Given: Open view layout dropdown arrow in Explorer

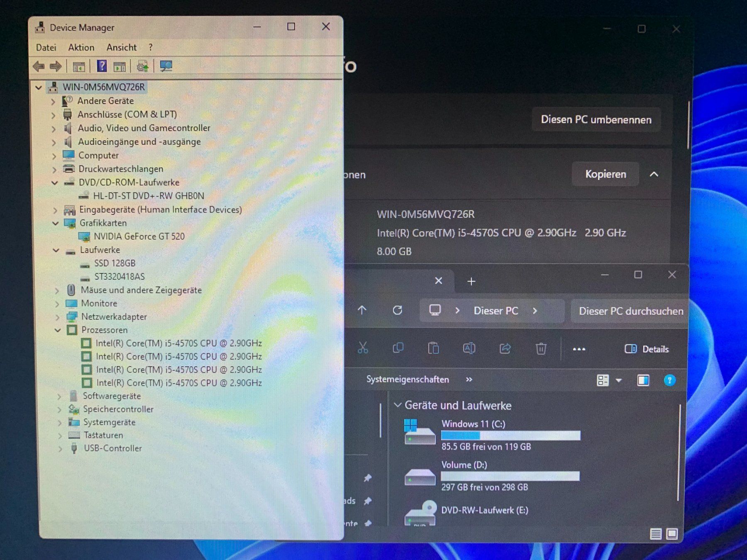Looking at the screenshot, I should tap(619, 380).
